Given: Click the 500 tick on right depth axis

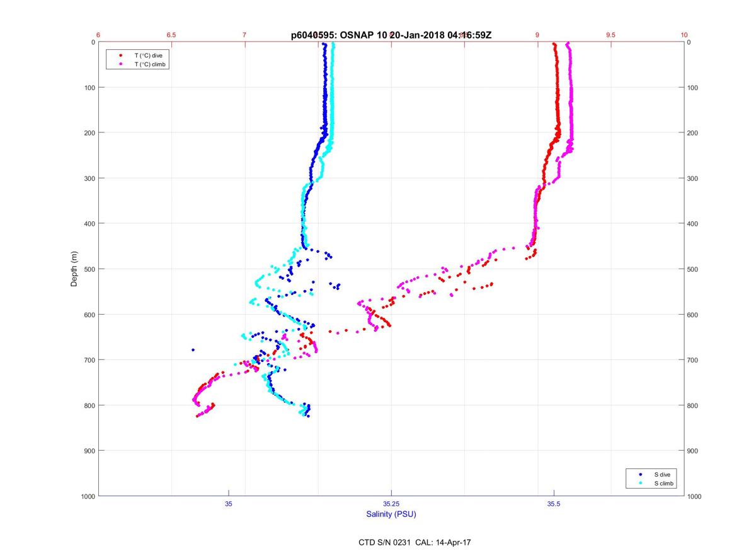Looking at the screenshot, I should click(693, 269).
